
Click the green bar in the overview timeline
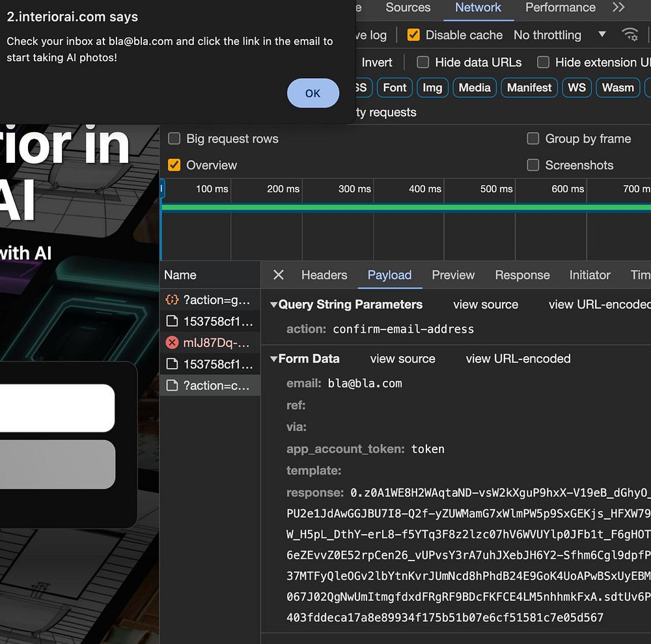[x=406, y=208]
